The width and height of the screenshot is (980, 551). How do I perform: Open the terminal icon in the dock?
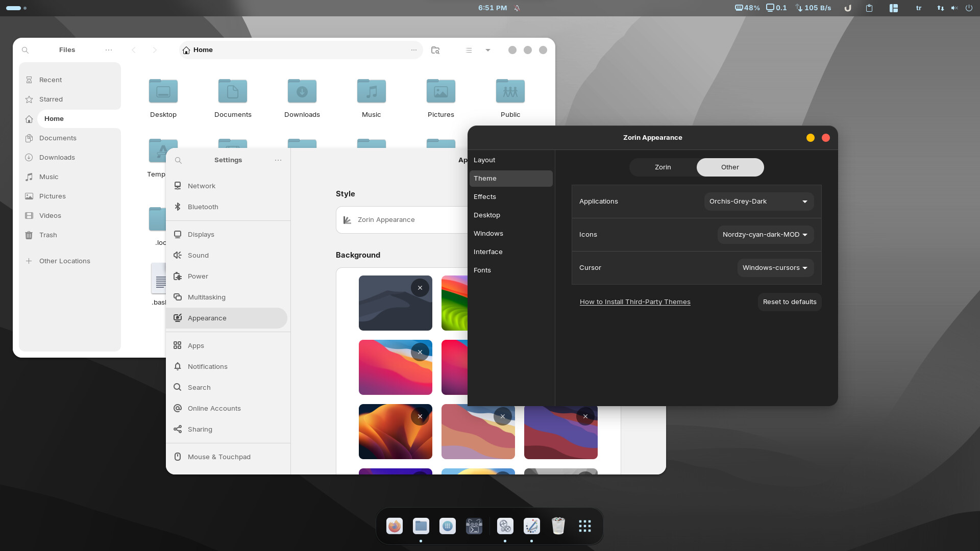click(474, 526)
